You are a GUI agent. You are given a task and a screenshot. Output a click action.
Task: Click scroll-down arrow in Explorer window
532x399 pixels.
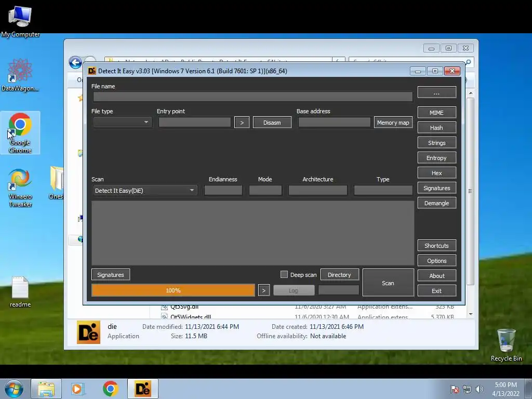click(471, 314)
